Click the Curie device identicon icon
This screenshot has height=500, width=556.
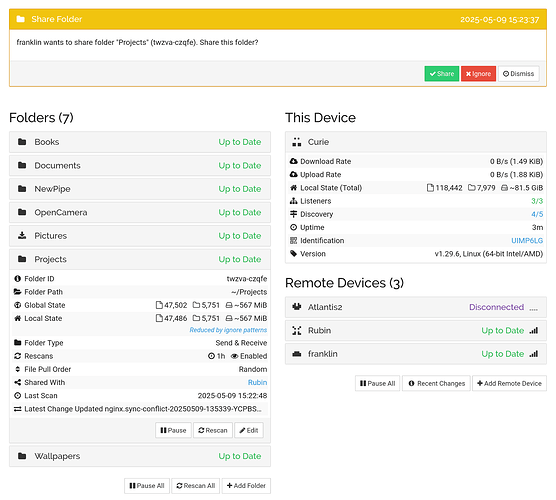296,142
